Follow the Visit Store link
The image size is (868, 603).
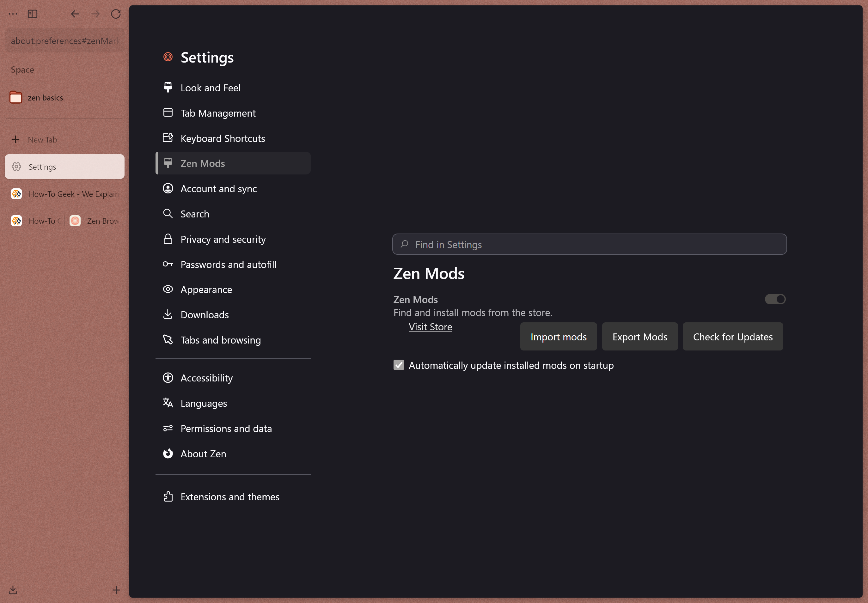pos(430,327)
